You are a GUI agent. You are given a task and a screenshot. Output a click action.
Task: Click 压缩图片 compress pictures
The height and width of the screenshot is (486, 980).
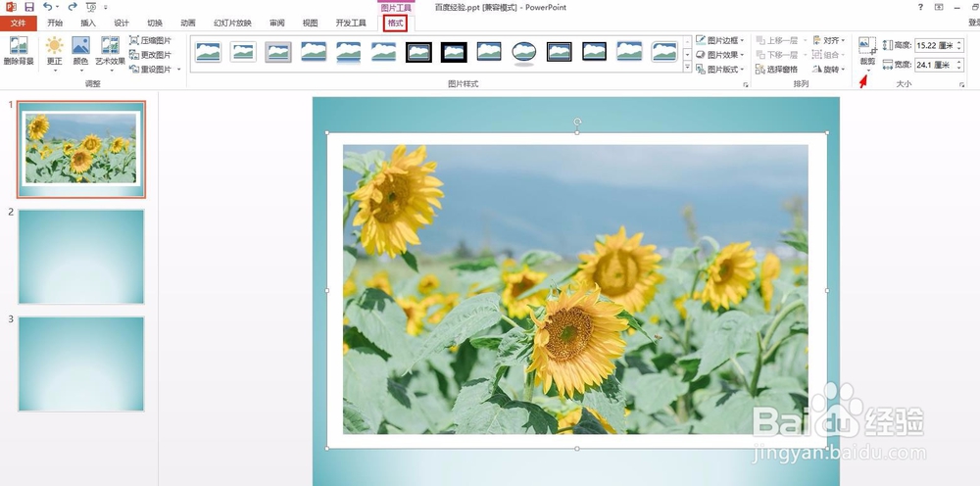point(151,40)
